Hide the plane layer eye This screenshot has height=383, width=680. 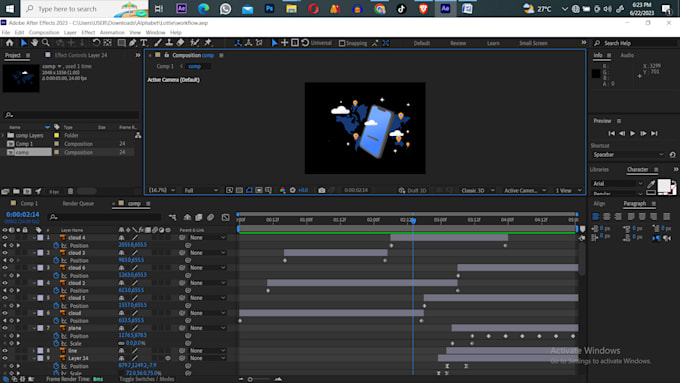(5, 328)
